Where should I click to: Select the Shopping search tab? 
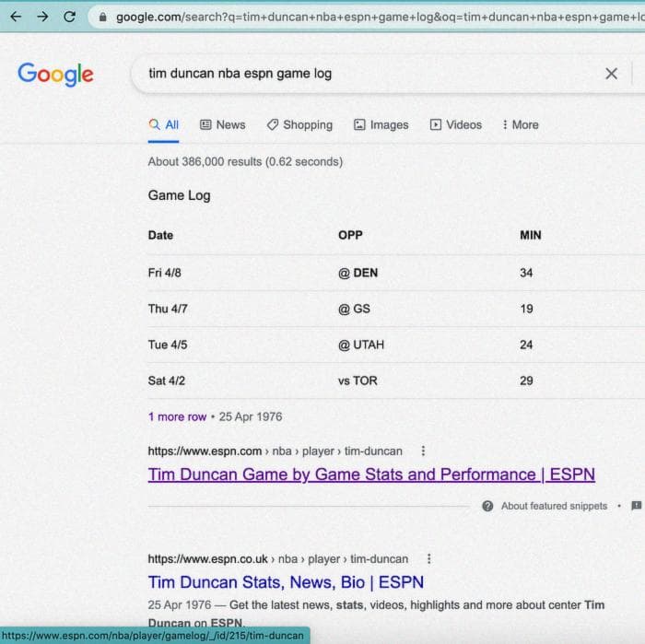[299, 124]
